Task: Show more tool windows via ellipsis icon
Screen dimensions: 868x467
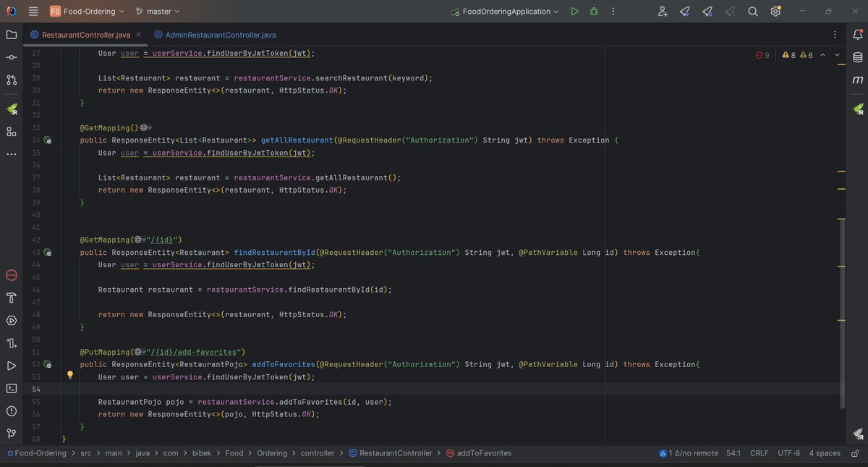Action: click(12, 154)
